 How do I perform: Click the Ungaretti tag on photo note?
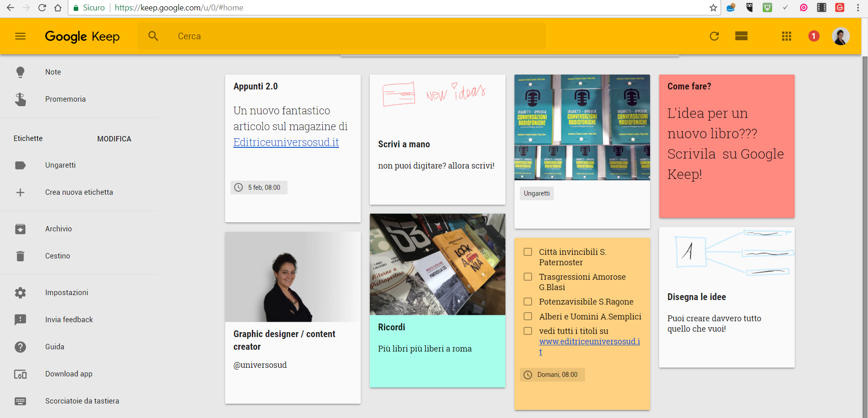pyautogui.click(x=537, y=193)
